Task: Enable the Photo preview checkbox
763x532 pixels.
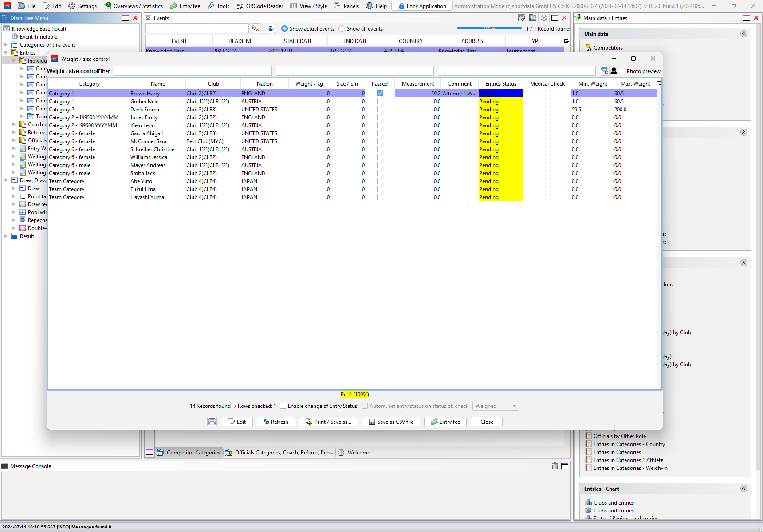Action: click(x=622, y=71)
